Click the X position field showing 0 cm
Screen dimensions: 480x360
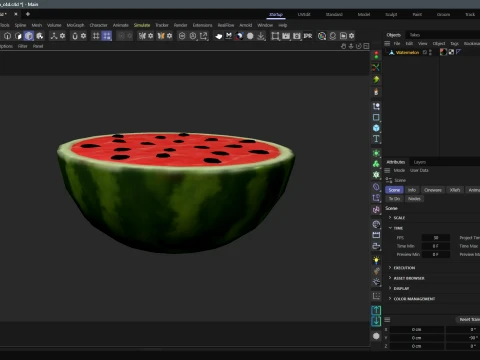point(416,329)
